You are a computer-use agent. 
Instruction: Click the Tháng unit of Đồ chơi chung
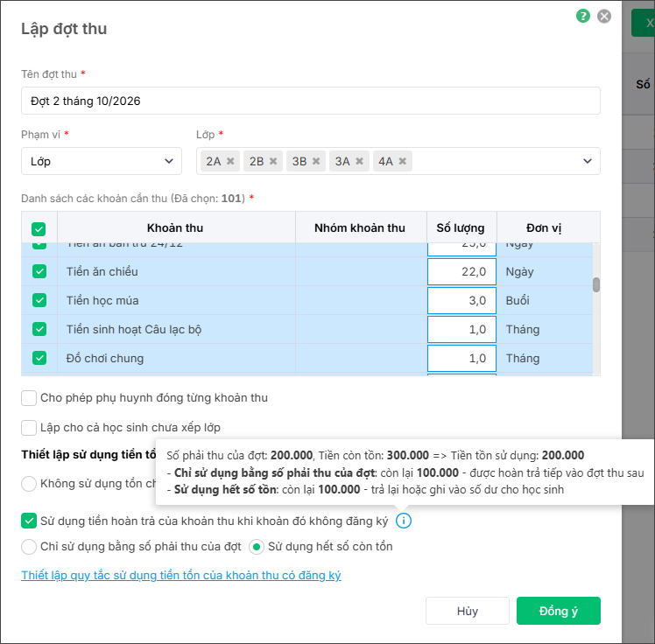click(523, 358)
